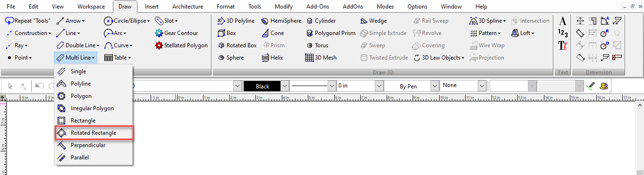Click the Wedge tool icon
The width and height of the screenshot is (644, 175).
coord(364,21)
